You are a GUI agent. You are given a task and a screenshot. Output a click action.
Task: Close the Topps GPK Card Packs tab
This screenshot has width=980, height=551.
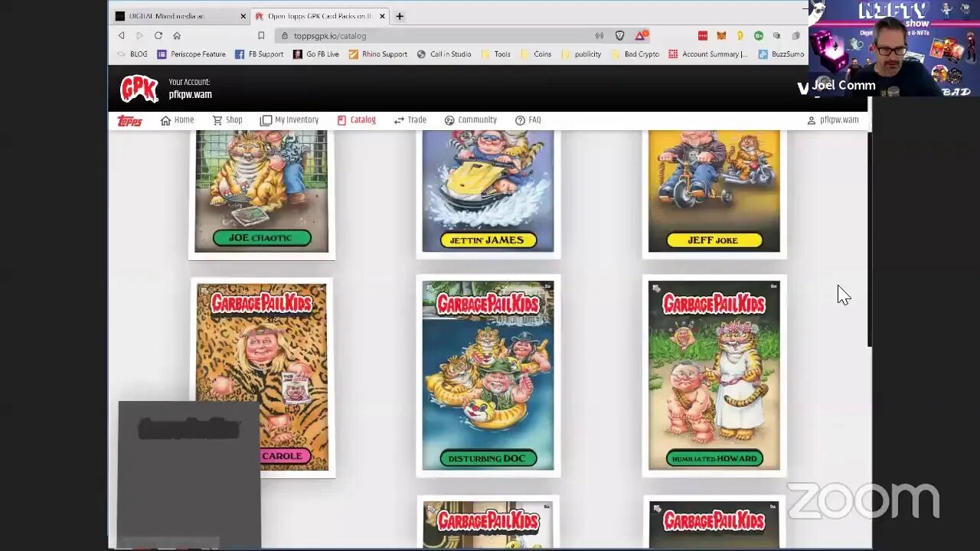coord(382,16)
